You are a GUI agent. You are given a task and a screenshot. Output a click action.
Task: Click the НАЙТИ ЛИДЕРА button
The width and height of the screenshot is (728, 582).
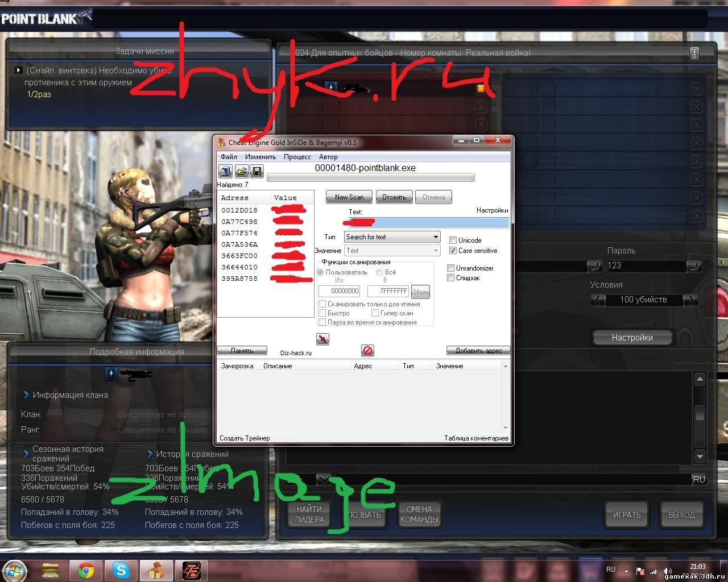pos(309,514)
